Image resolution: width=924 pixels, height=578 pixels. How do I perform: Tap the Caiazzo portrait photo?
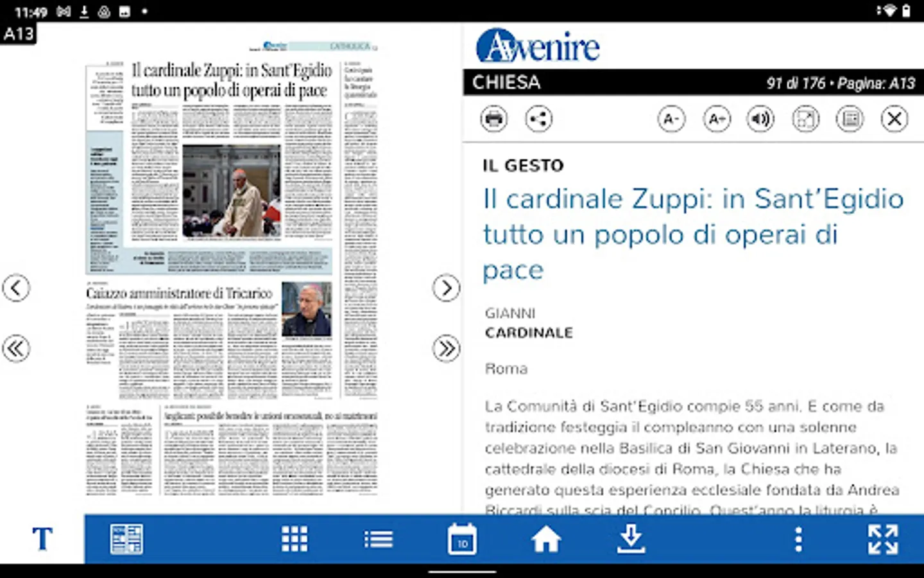[x=307, y=309]
